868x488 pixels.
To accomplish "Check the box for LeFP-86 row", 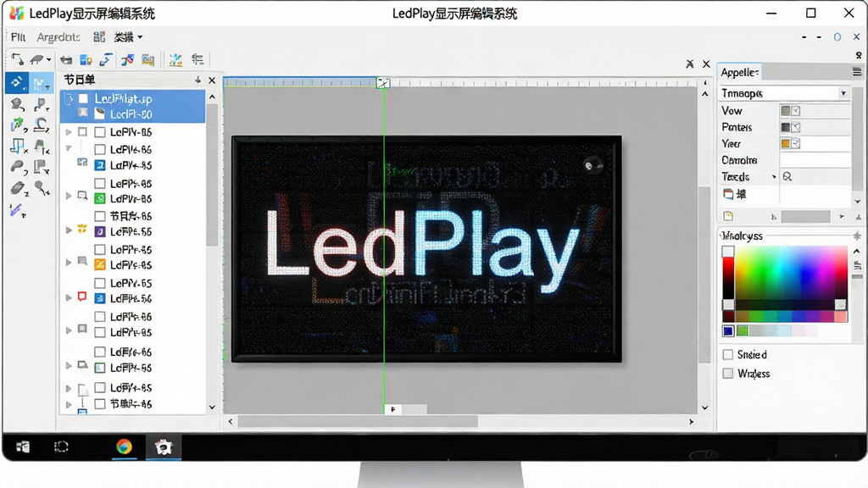I will (100, 183).
